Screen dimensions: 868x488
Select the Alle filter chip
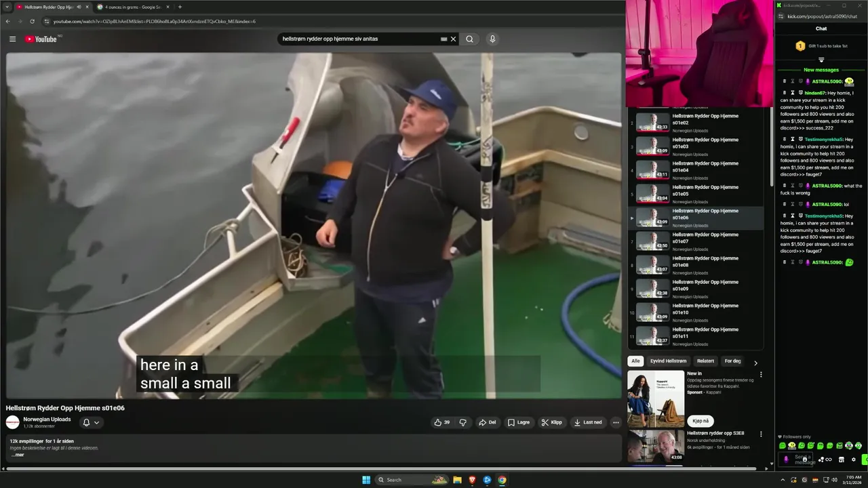click(x=635, y=361)
